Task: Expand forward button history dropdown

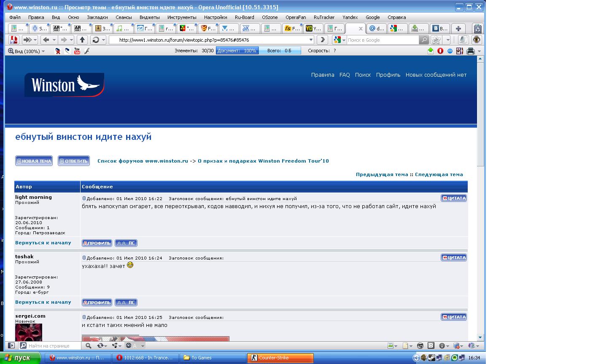Action: coord(72,40)
